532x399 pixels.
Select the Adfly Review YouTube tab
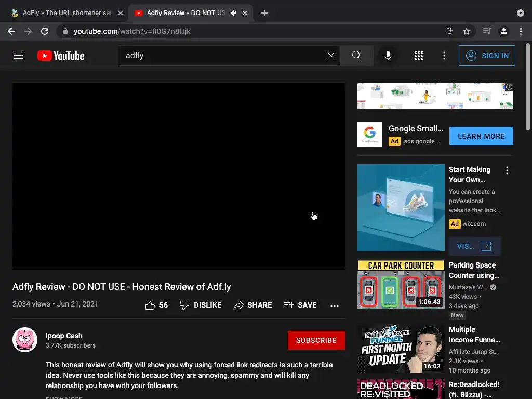[186, 13]
